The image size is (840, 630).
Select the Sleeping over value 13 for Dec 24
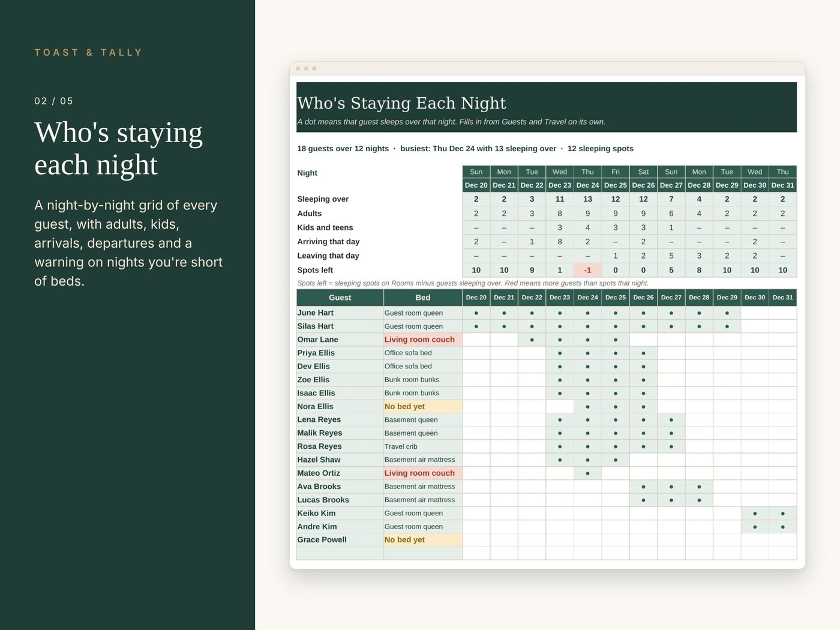(x=587, y=199)
